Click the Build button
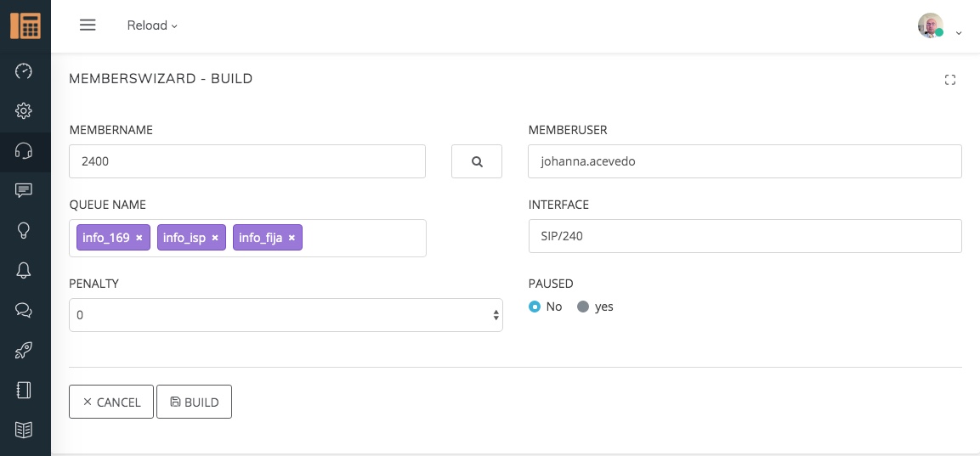This screenshot has height=456, width=980. click(x=194, y=403)
